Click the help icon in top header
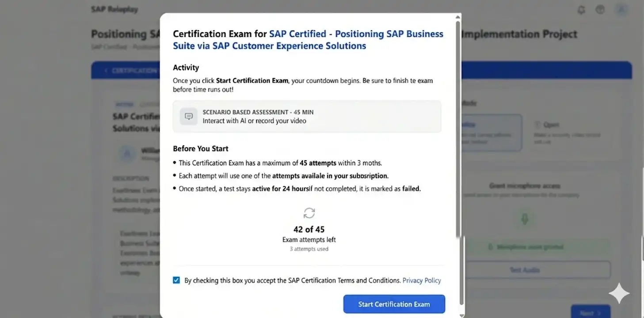 (600, 10)
